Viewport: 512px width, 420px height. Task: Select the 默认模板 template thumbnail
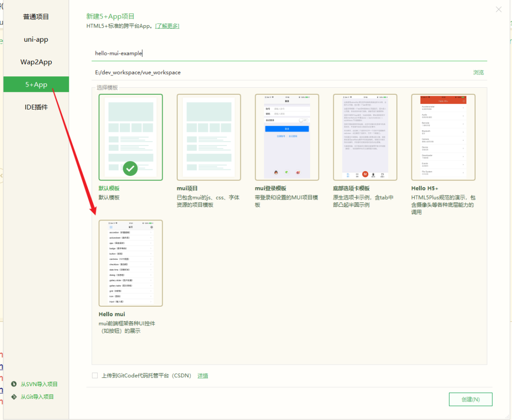coord(131,137)
